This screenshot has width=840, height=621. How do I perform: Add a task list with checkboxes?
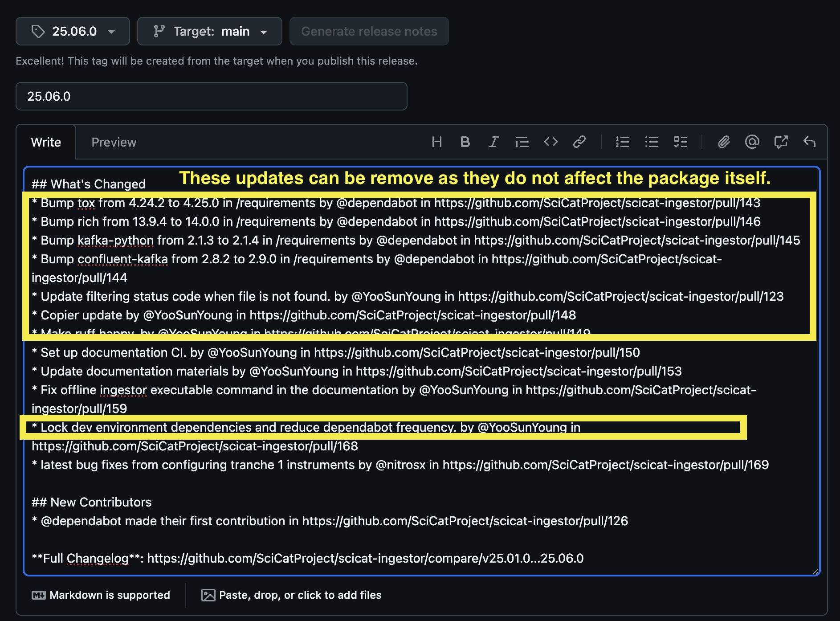click(680, 142)
